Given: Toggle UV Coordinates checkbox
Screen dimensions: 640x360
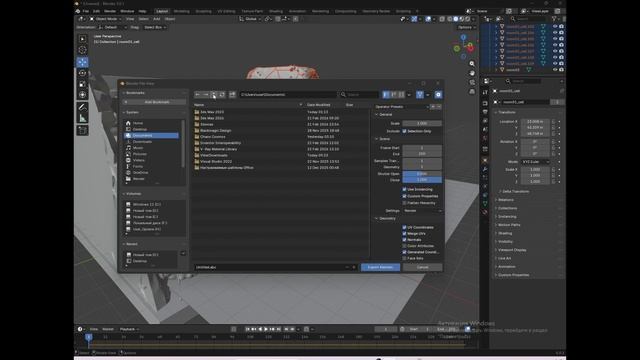Looking at the screenshot, I should pos(404,227).
